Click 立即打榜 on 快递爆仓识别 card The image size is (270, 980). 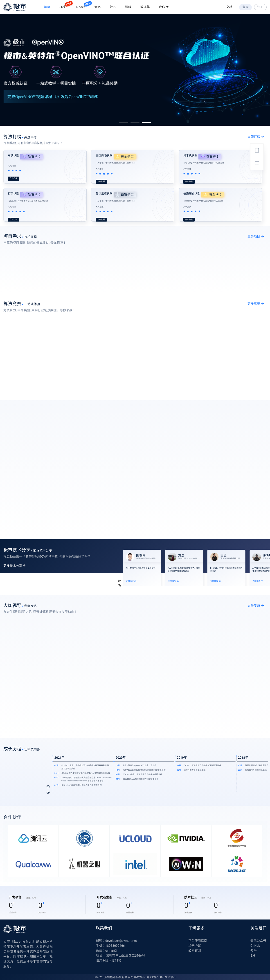pyautogui.click(x=189, y=220)
